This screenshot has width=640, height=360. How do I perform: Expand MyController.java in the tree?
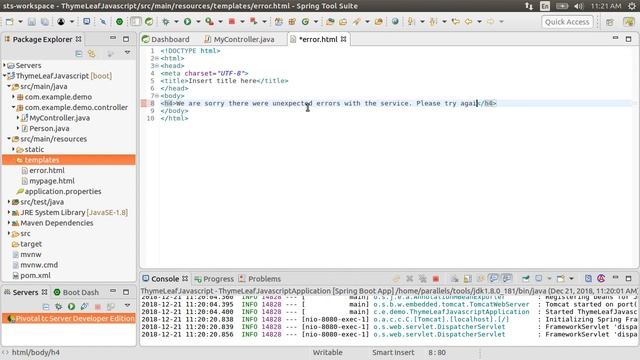(18, 118)
